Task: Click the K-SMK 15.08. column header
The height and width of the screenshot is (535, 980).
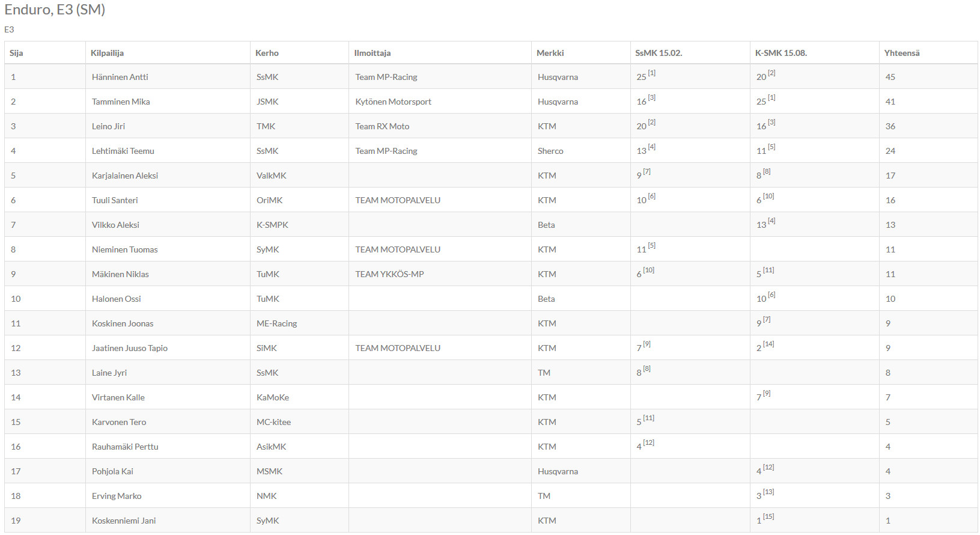Action: pyautogui.click(x=781, y=53)
